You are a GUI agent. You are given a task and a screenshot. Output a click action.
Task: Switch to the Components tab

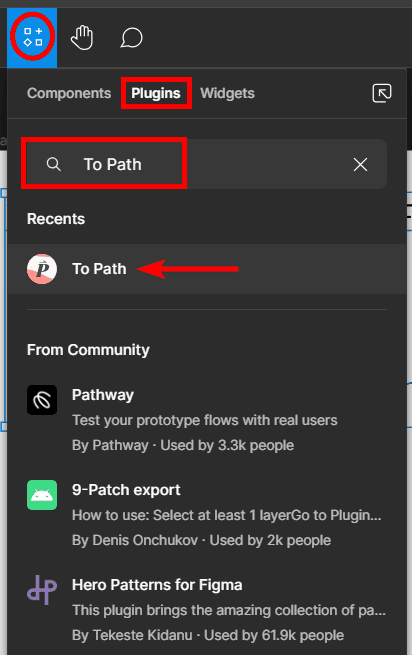[69, 93]
